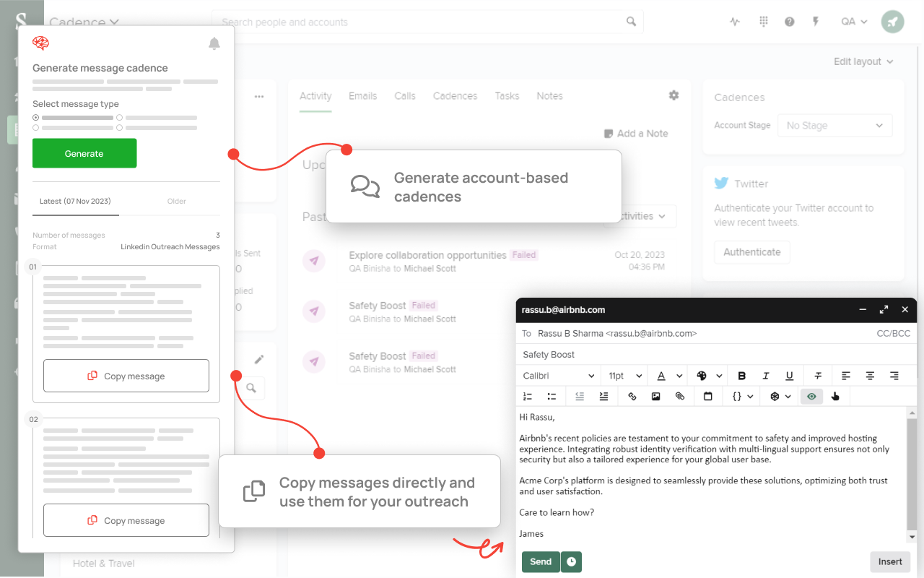Apply bold formatting in the email editor
924x578 pixels.
(x=742, y=376)
